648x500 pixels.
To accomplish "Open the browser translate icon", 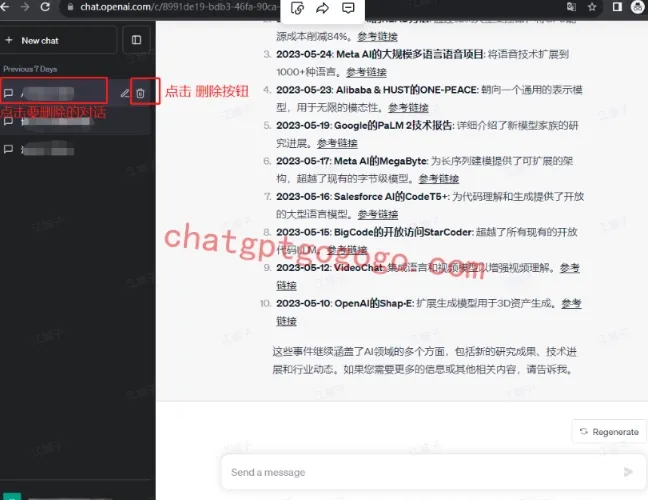I will click(x=571, y=7).
